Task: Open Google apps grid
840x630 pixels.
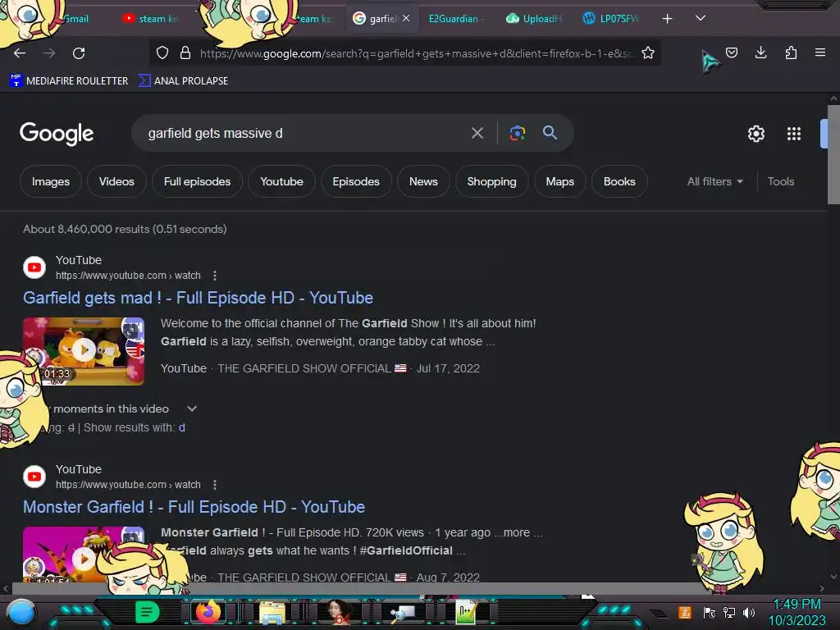Action: point(794,134)
